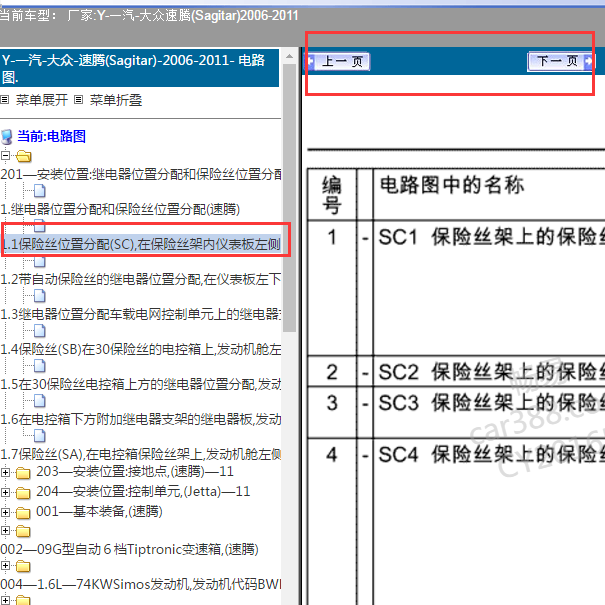This screenshot has width=605, height=605.
Task: Click the computer icon next to 当前:电路图
Action: click(x=7, y=137)
